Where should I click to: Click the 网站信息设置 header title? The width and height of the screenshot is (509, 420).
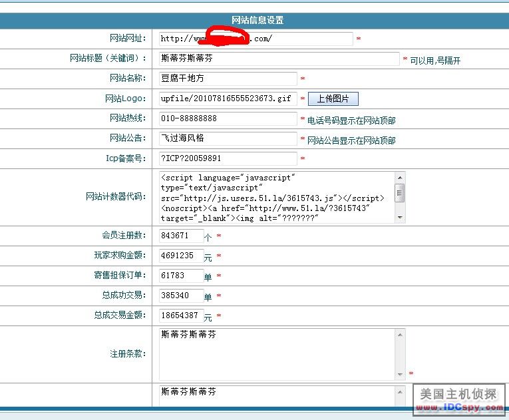coord(257,20)
